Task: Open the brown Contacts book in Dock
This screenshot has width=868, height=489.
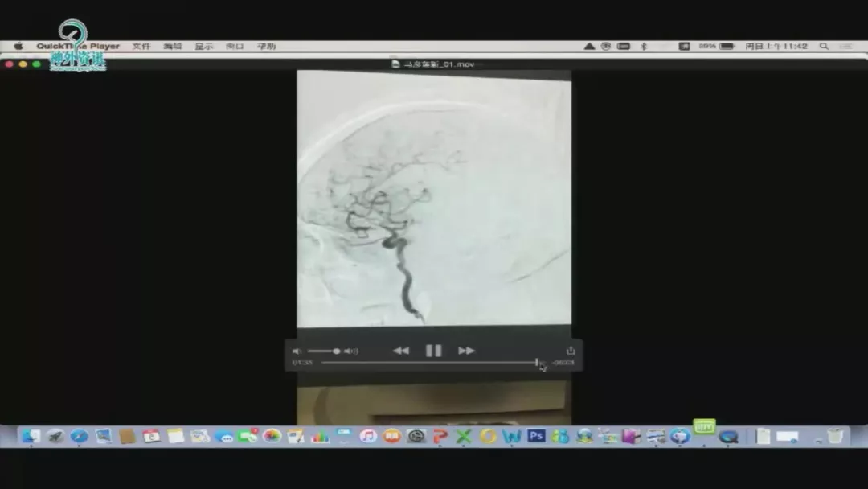Action: click(127, 437)
